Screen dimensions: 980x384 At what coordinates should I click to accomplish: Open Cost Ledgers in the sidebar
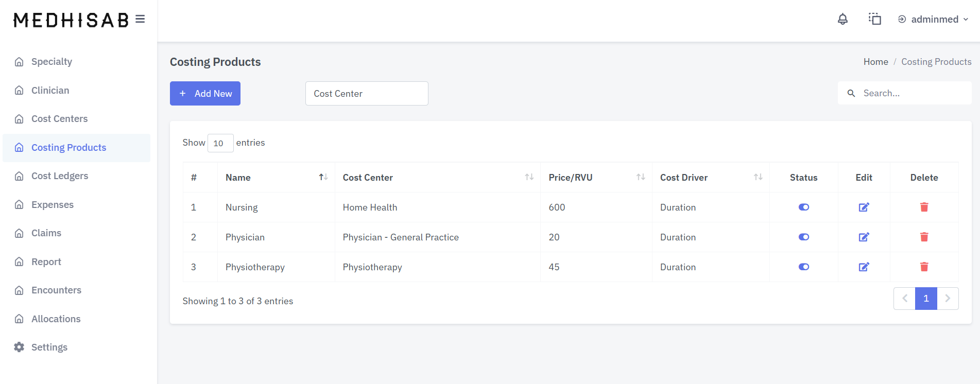60,176
